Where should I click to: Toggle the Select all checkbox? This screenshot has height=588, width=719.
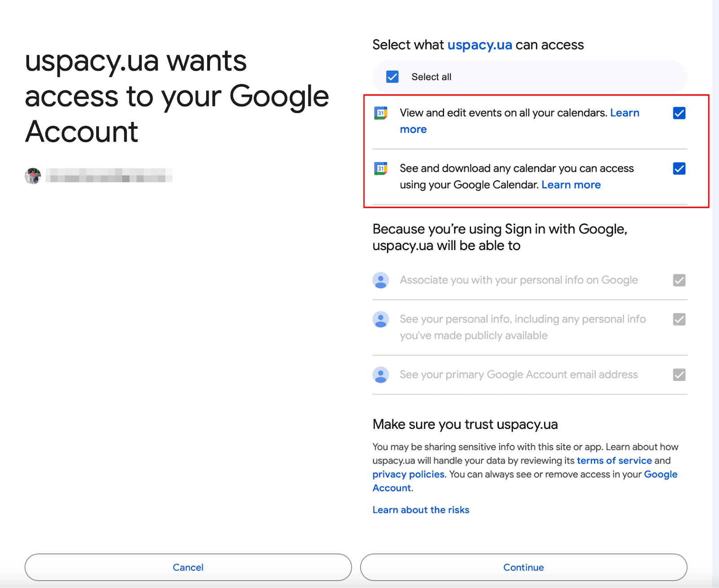[x=392, y=77]
